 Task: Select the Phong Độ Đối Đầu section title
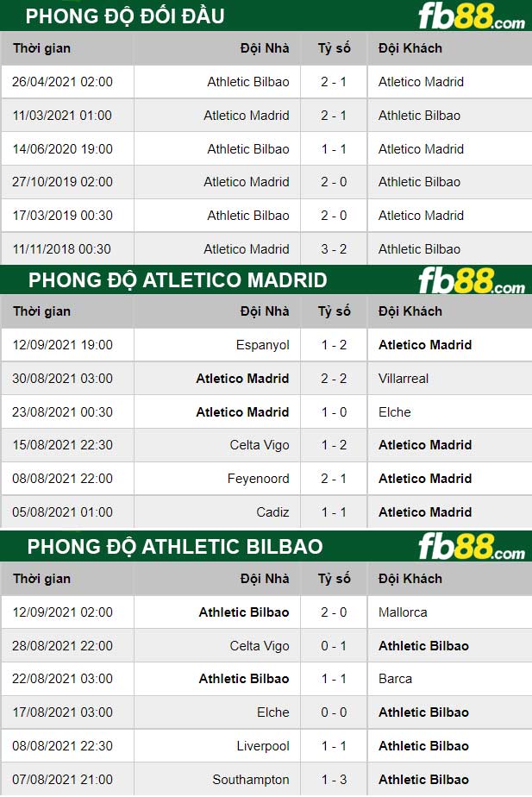[x=125, y=16]
